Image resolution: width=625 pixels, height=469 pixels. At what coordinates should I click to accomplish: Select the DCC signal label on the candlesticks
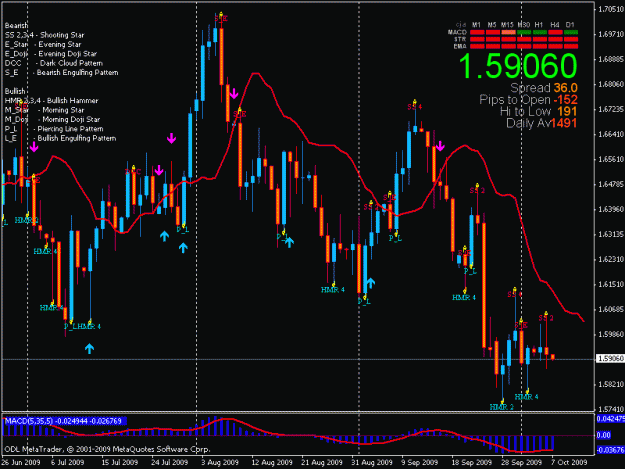coord(133,172)
